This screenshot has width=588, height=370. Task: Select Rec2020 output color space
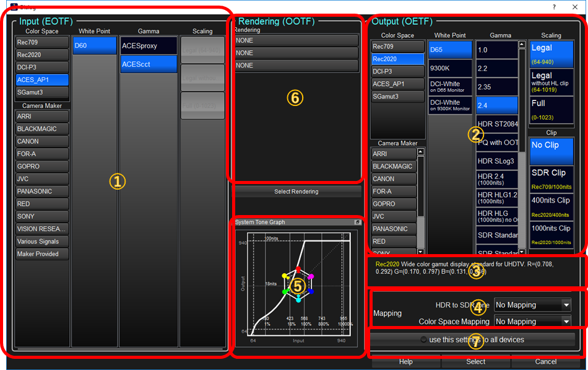(397, 59)
